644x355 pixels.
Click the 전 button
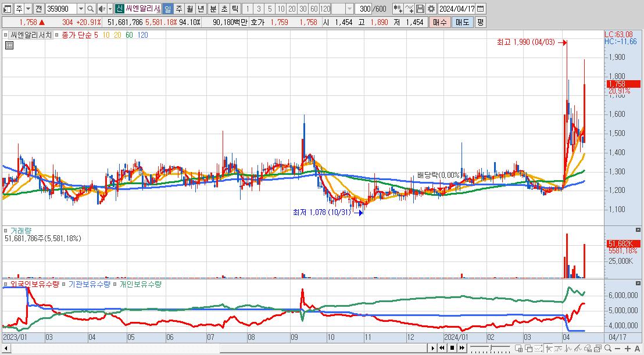click(x=38, y=9)
